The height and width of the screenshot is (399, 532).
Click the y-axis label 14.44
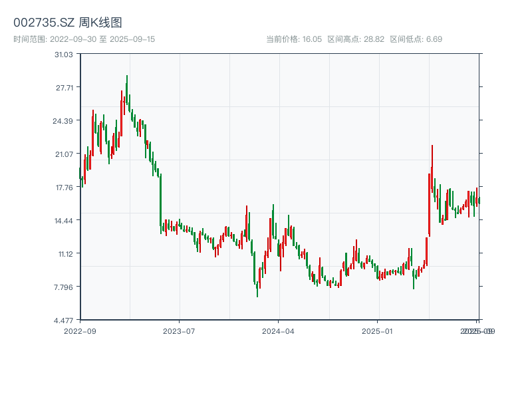pyautogui.click(x=64, y=221)
